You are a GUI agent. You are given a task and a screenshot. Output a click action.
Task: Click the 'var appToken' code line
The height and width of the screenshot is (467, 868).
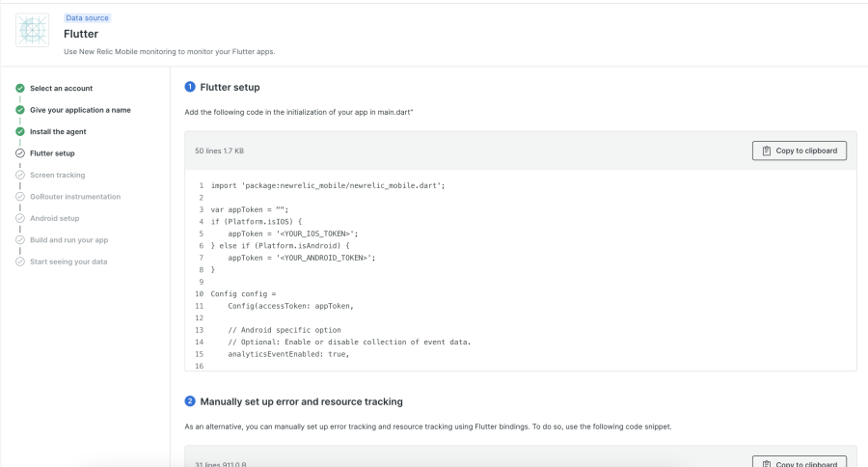point(250,209)
